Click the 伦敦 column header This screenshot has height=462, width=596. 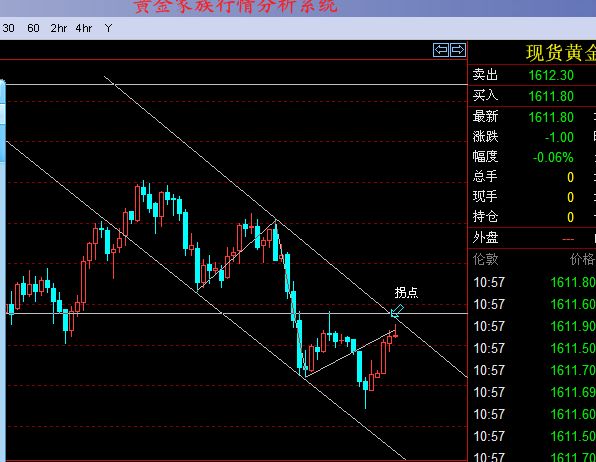[x=485, y=259]
